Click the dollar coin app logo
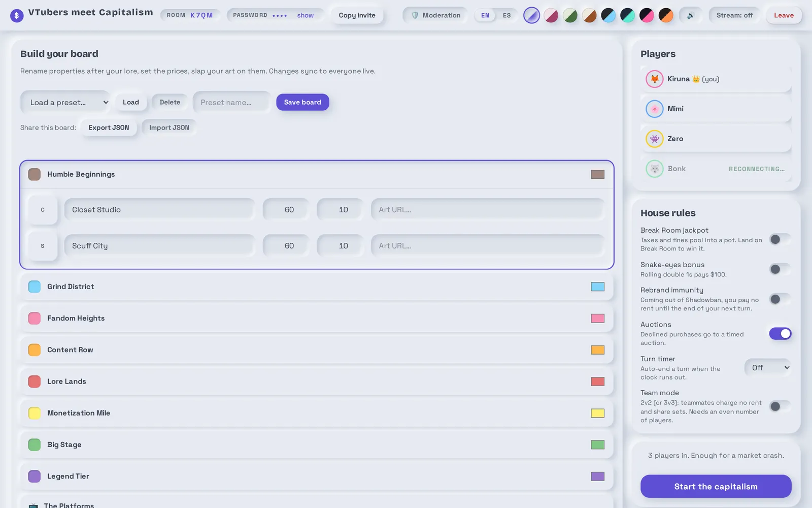The height and width of the screenshot is (508, 812). click(x=17, y=15)
